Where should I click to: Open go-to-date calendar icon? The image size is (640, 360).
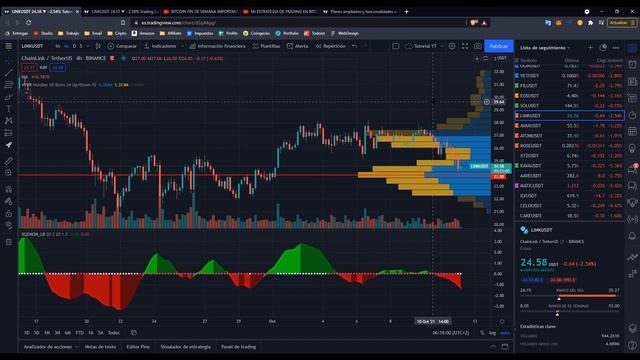point(133,333)
